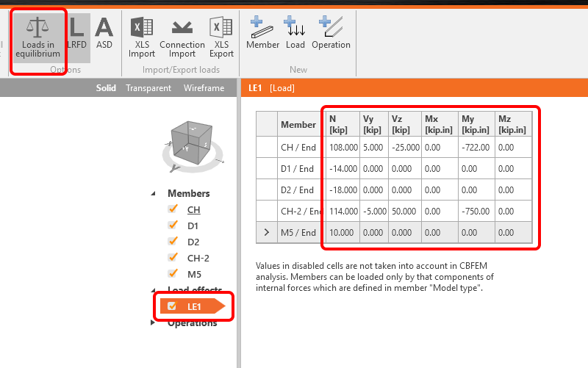The width and height of the screenshot is (588, 368).
Task: Toggle LE1 load effect checkbox
Action: (x=172, y=306)
